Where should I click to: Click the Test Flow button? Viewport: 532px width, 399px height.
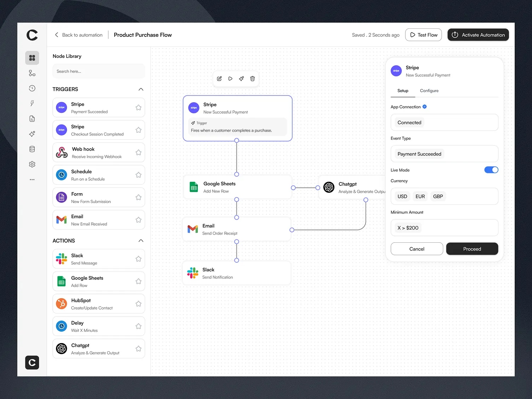click(423, 35)
